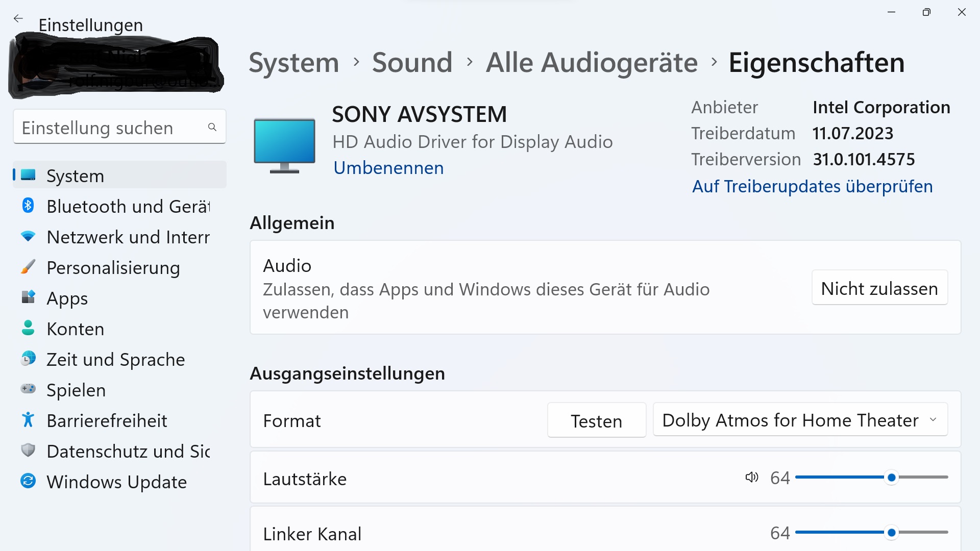Click the Spielen gamepad icon

point(28,389)
